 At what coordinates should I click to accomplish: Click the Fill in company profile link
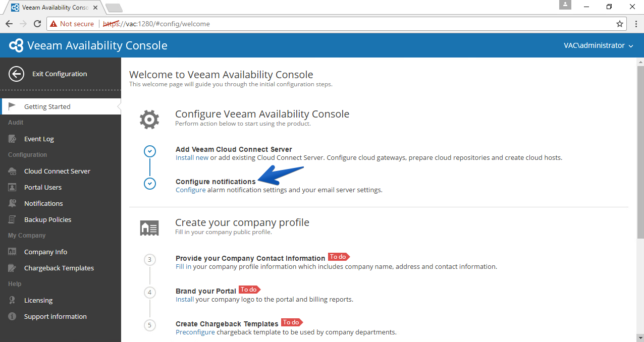tap(183, 266)
